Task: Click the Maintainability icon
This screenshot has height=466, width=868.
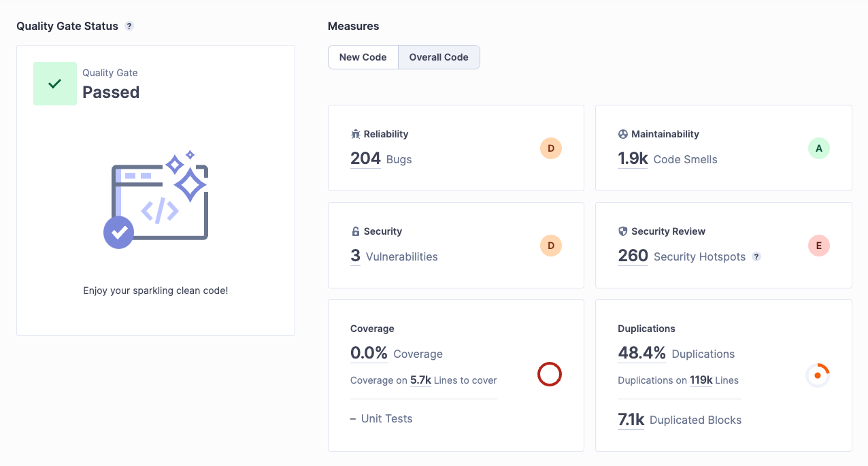Action: click(622, 134)
